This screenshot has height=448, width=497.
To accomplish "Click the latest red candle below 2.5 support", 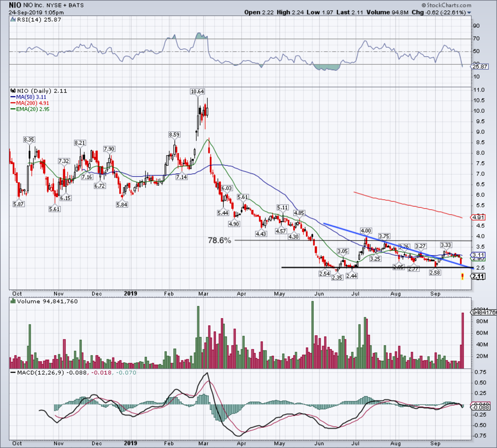I will coord(463,276).
